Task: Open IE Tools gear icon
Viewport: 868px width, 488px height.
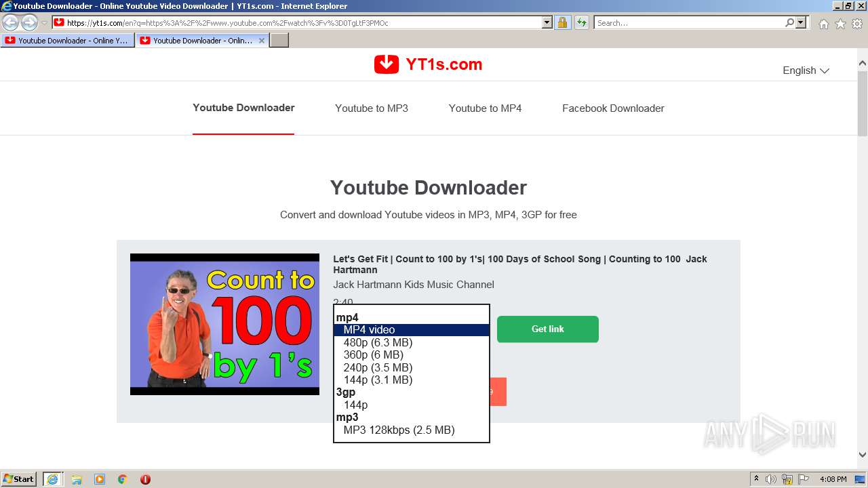Action: (x=857, y=24)
